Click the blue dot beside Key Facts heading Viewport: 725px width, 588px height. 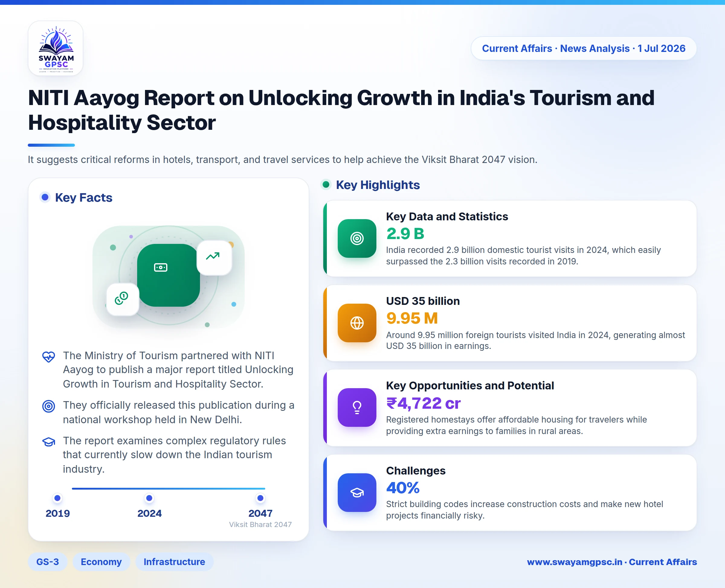45,197
